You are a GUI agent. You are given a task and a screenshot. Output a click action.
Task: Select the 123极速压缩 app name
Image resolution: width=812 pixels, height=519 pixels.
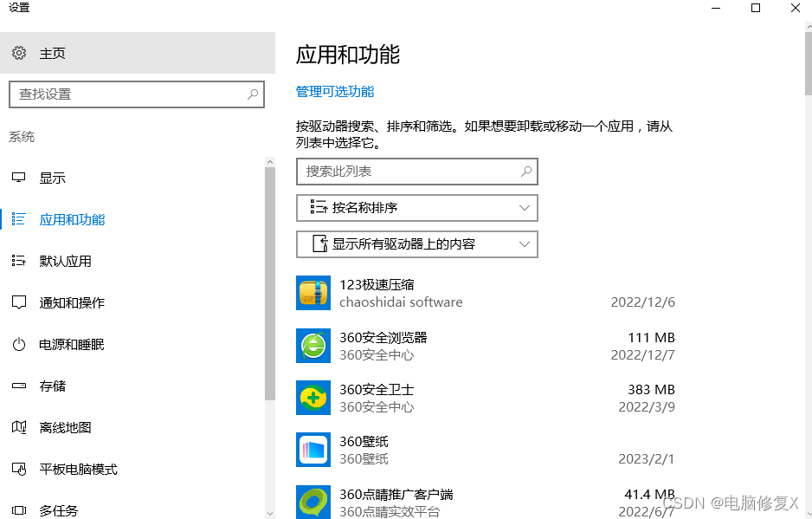[x=377, y=285]
